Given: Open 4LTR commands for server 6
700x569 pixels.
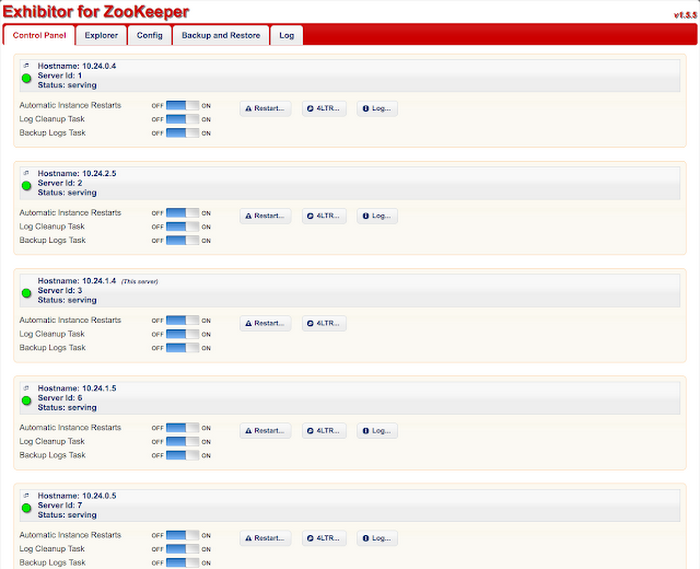Looking at the screenshot, I should (x=324, y=431).
